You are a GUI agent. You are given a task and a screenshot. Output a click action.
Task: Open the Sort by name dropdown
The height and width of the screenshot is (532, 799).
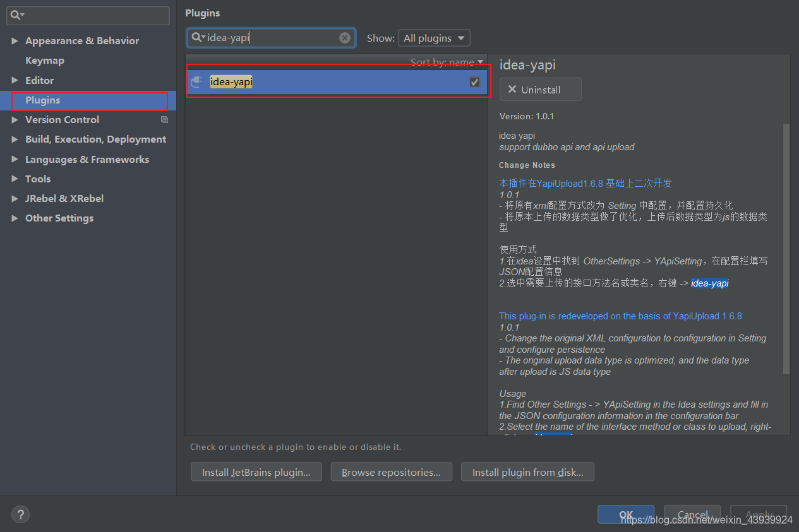[447, 62]
